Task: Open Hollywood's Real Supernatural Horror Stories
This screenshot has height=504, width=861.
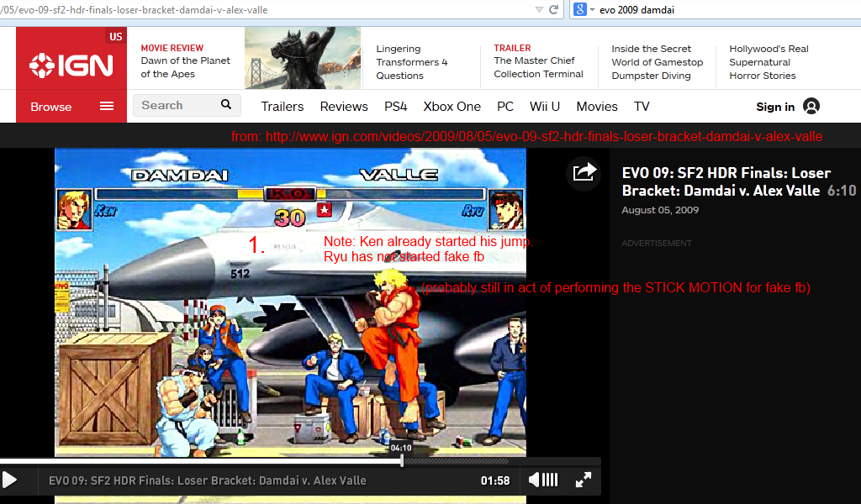Action: coord(769,62)
